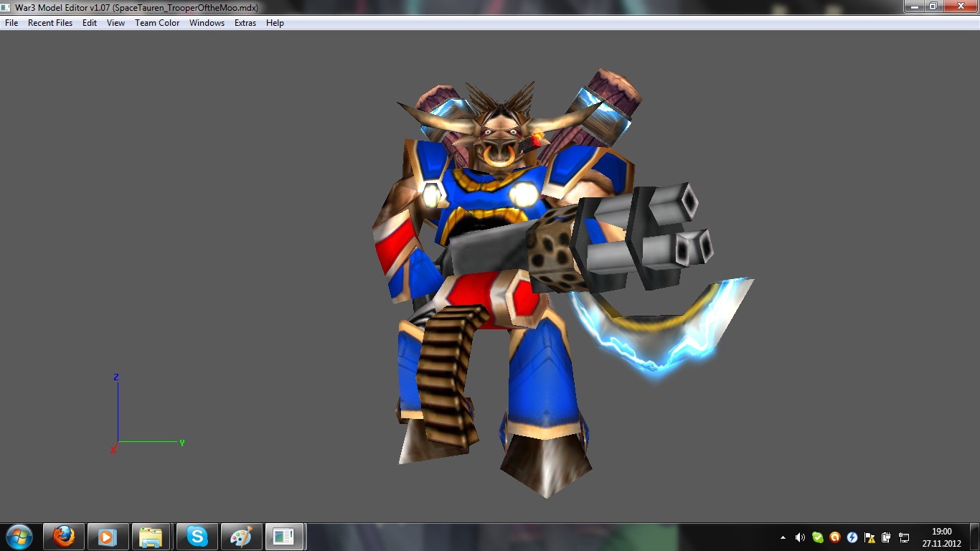
Task: Show hidden system tray icons
Action: 783,537
